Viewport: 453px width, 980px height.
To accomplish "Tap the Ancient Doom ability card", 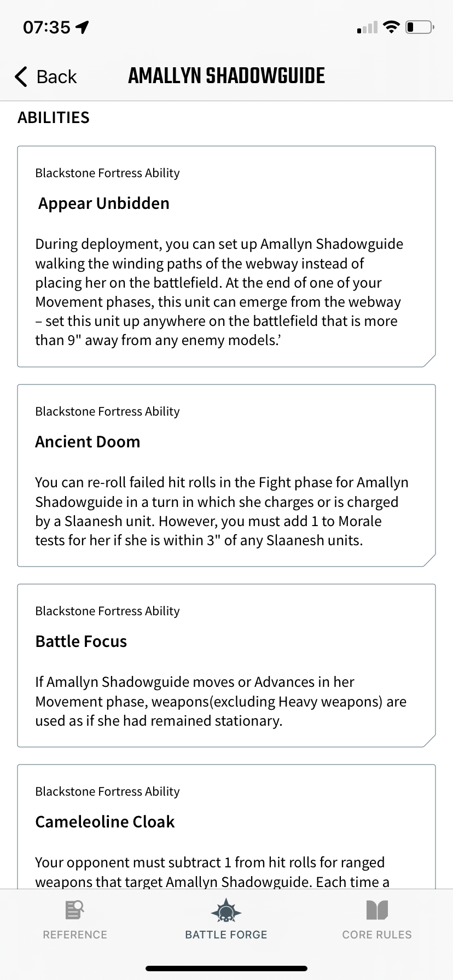I will pyautogui.click(x=226, y=476).
